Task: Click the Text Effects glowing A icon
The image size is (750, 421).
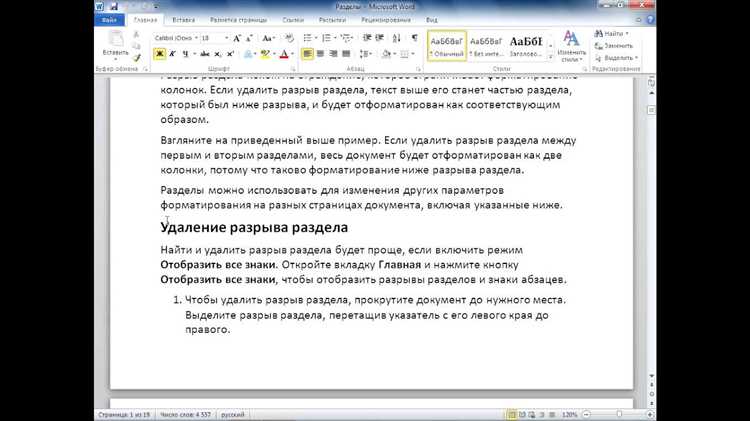Action: (x=248, y=54)
